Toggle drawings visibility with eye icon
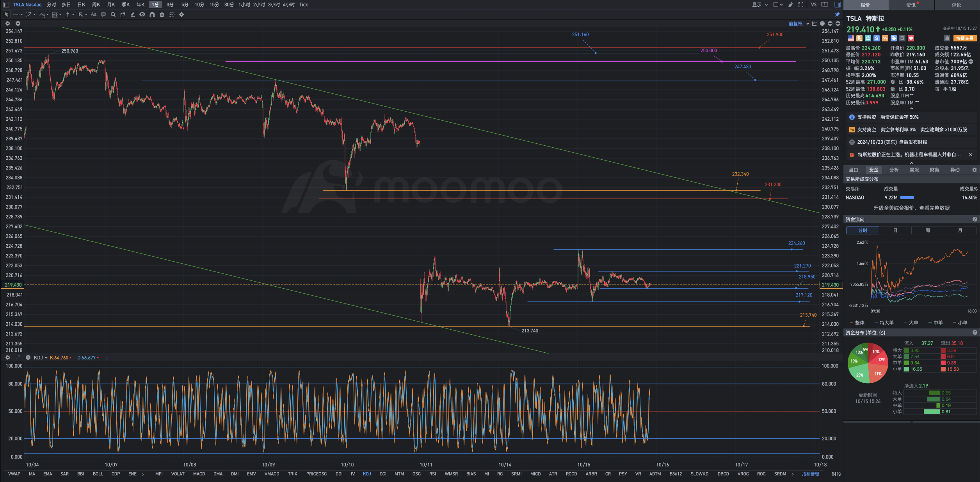The height and width of the screenshot is (482, 980). coord(142,14)
